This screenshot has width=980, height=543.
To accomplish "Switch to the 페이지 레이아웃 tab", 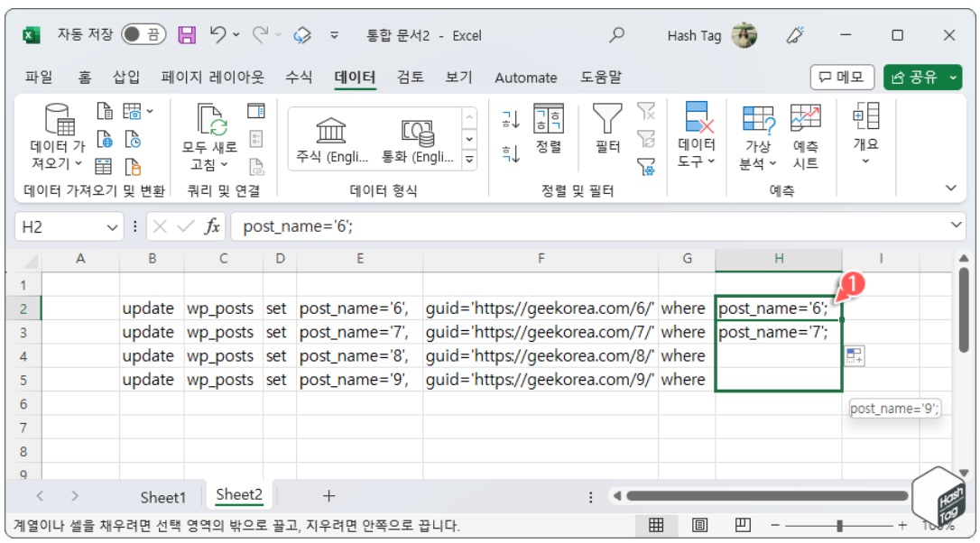I will 212,78.
